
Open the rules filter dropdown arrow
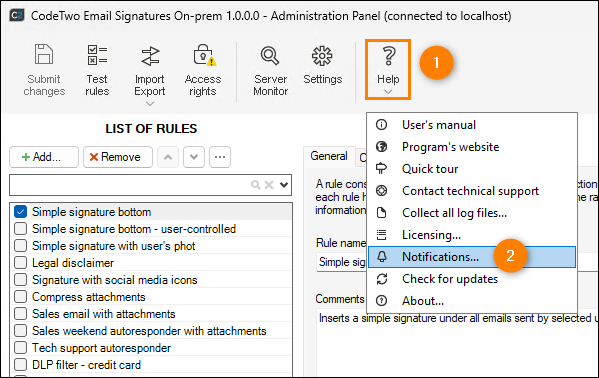click(x=283, y=185)
